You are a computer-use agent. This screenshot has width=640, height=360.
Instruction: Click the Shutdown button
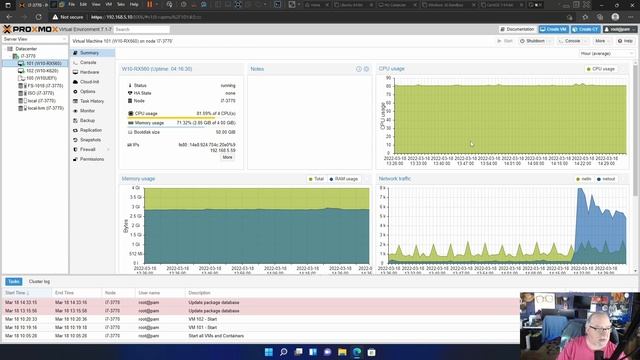tap(532, 41)
